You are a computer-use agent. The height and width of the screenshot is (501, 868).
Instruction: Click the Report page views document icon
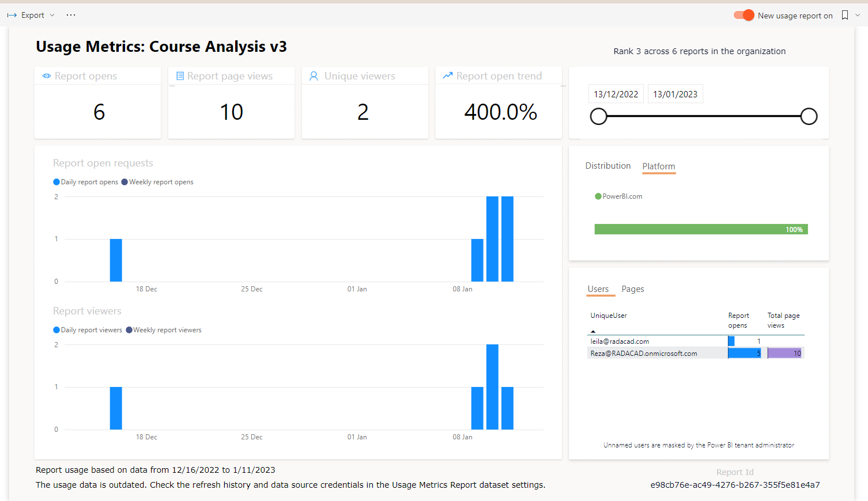coord(180,76)
